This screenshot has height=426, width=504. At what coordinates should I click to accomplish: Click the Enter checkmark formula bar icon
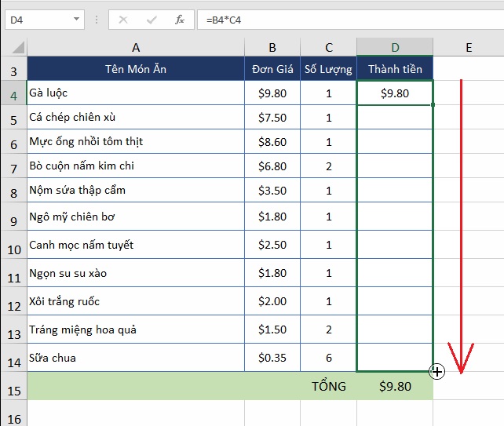coord(152,20)
